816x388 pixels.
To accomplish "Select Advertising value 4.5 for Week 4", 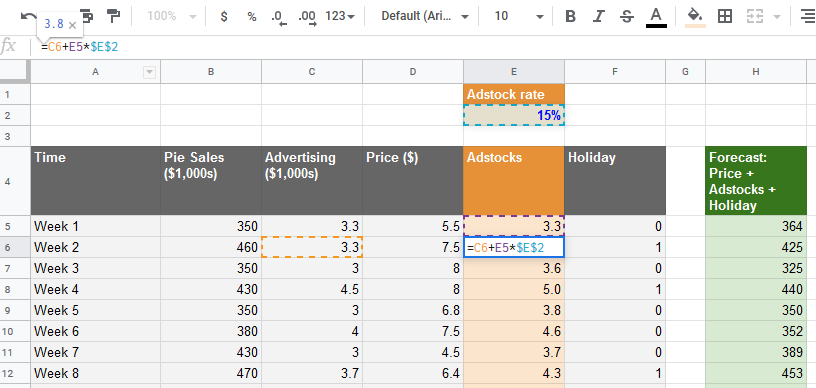I will [x=312, y=290].
